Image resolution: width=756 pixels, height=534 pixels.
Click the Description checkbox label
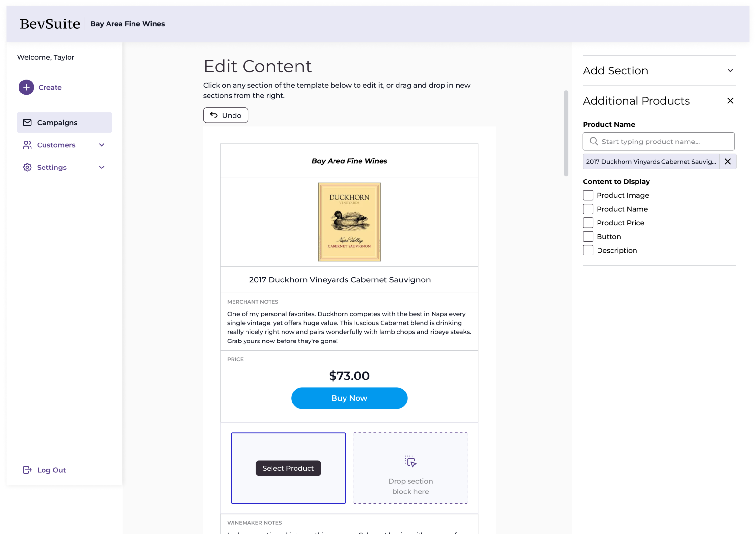(x=617, y=250)
